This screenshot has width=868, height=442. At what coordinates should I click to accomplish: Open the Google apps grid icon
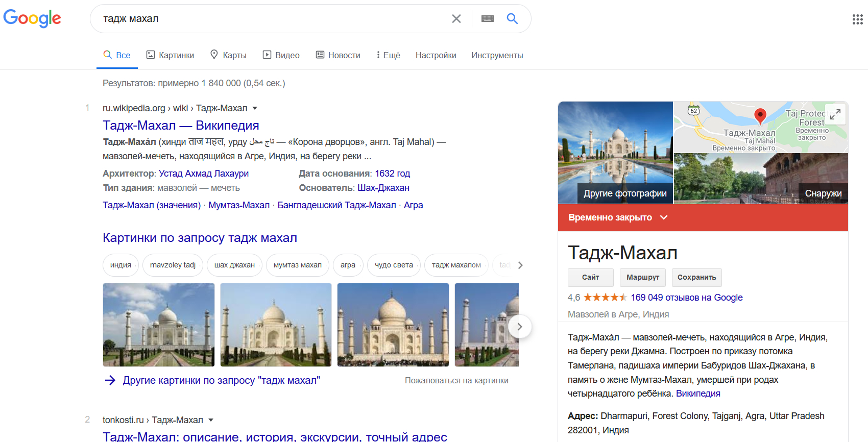coord(858,19)
